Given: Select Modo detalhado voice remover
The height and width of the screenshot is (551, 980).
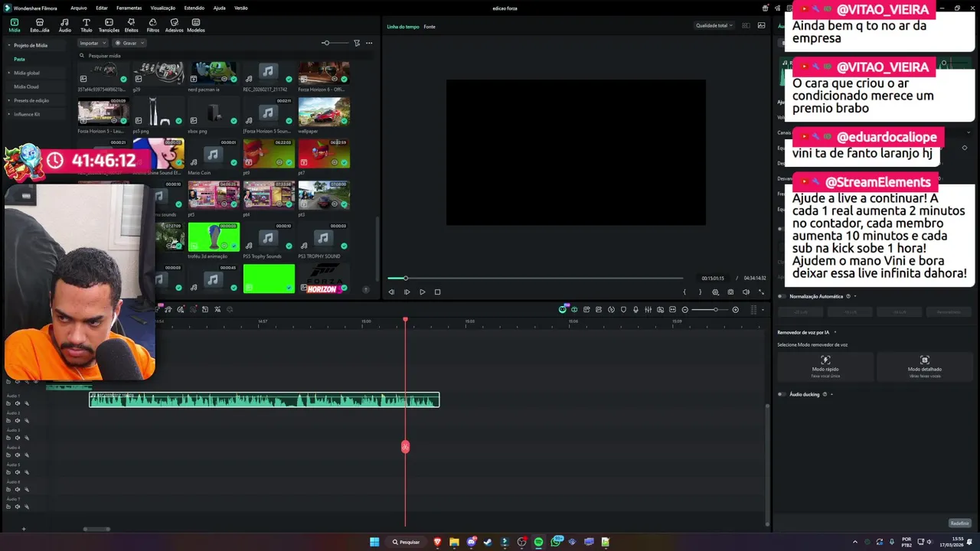Looking at the screenshot, I should click(x=925, y=366).
